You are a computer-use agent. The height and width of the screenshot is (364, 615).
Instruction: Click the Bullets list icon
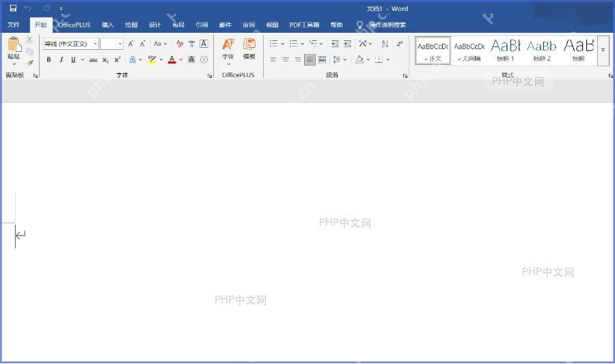click(x=274, y=44)
